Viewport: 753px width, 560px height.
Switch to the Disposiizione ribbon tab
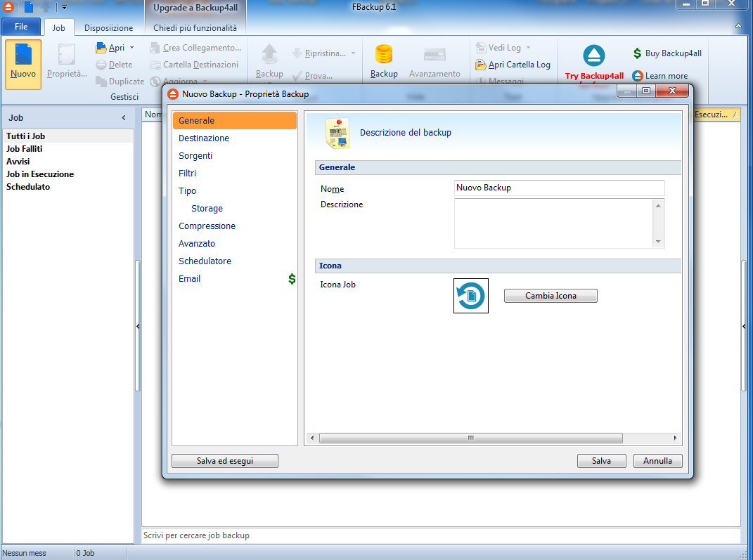pos(108,28)
